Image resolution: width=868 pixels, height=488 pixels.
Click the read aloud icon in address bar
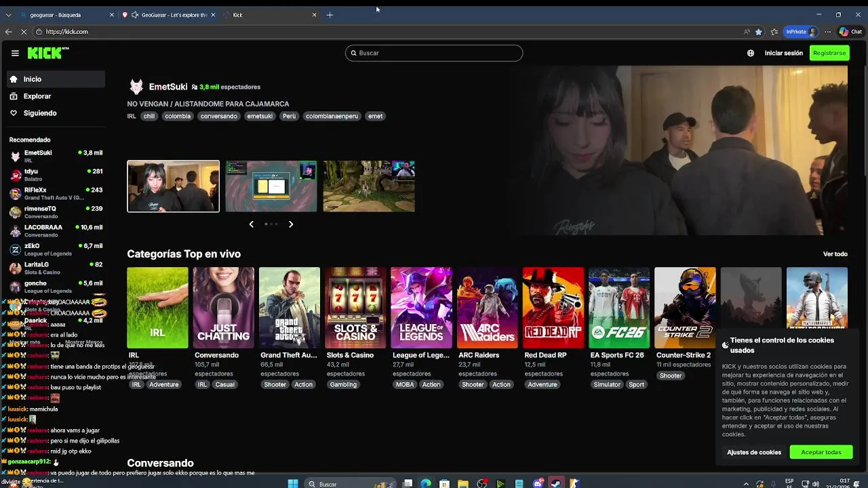pos(747,32)
